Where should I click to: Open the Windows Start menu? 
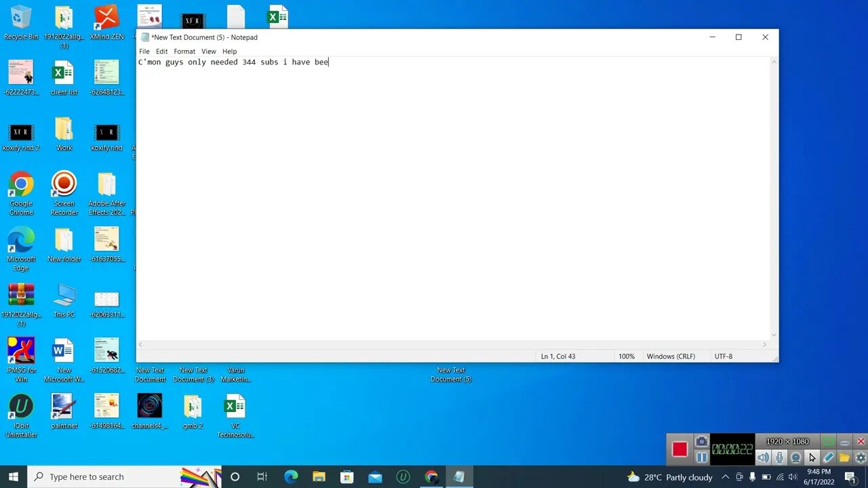pos(14,476)
